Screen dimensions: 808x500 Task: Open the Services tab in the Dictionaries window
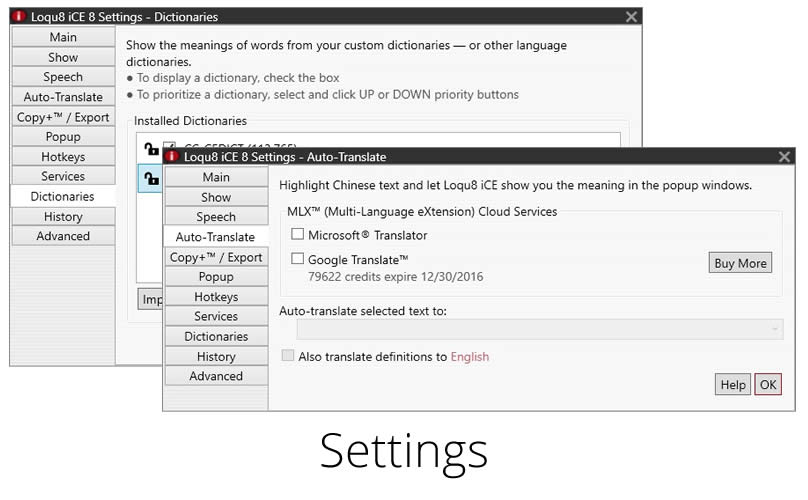pyautogui.click(x=63, y=176)
